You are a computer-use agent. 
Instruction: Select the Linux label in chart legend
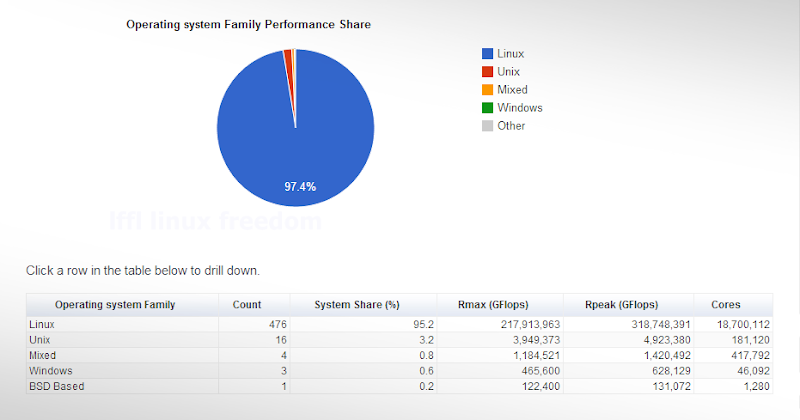tap(510, 53)
